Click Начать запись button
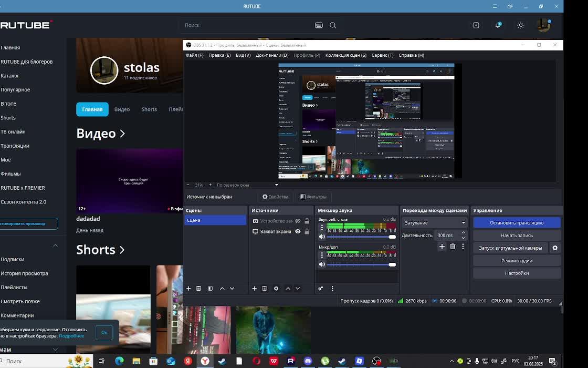The height and width of the screenshot is (368, 588). [517, 236]
